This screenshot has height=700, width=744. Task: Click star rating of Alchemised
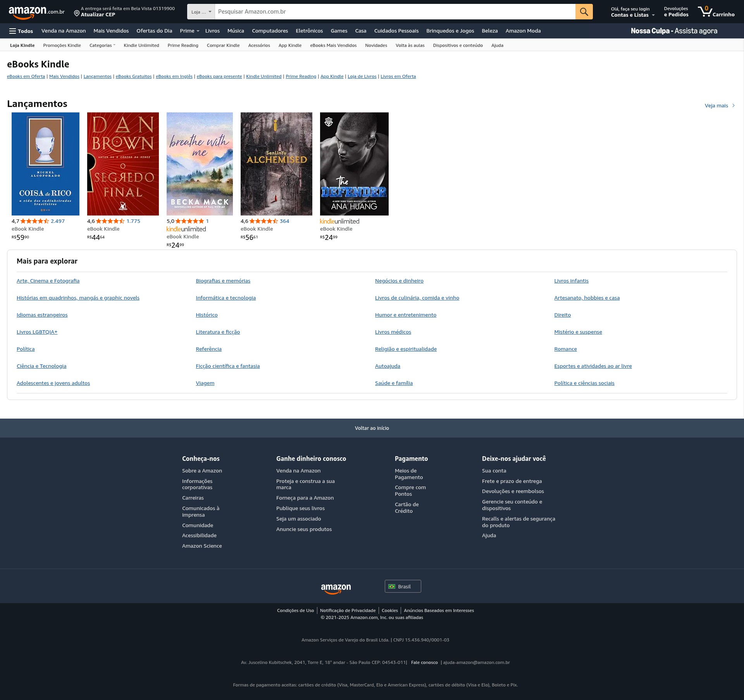(x=263, y=221)
